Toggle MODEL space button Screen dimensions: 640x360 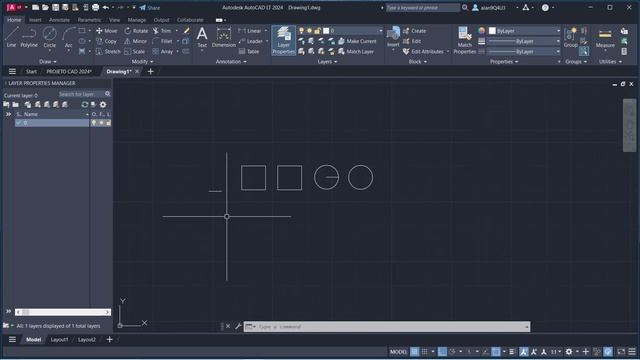[398, 352]
